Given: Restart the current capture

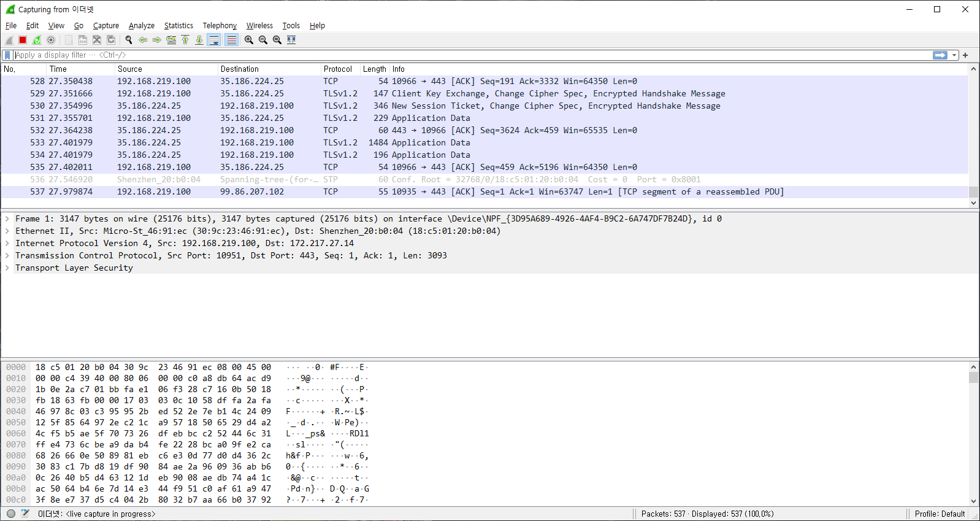Looking at the screenshot, I should coord(37,40).
